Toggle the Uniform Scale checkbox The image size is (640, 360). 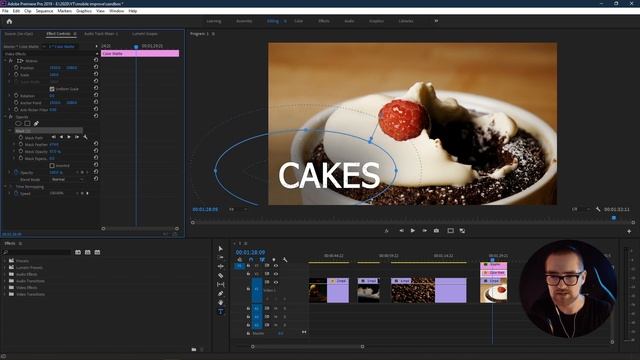tap(52, 89)
